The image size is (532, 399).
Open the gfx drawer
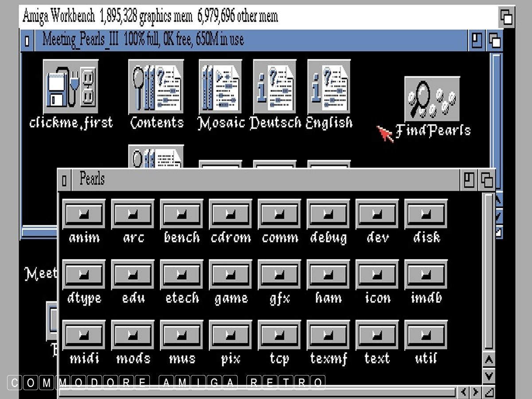point(279,275)
